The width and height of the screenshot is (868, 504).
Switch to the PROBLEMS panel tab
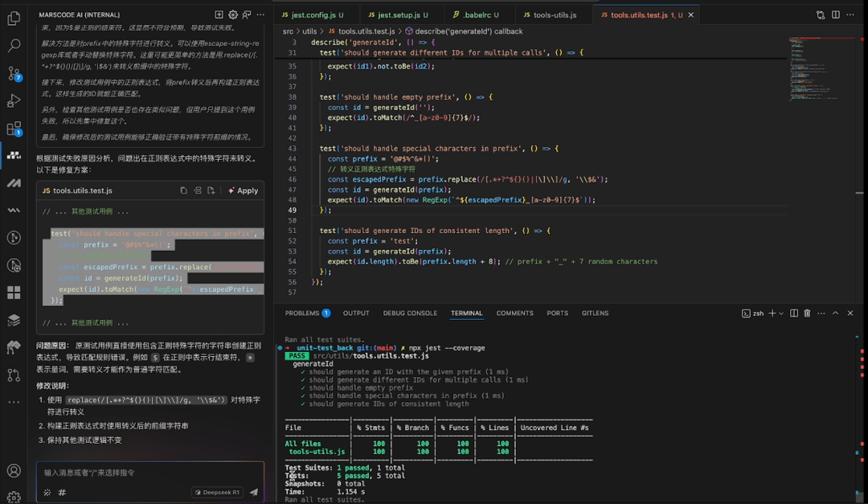[x=302, y=313]
